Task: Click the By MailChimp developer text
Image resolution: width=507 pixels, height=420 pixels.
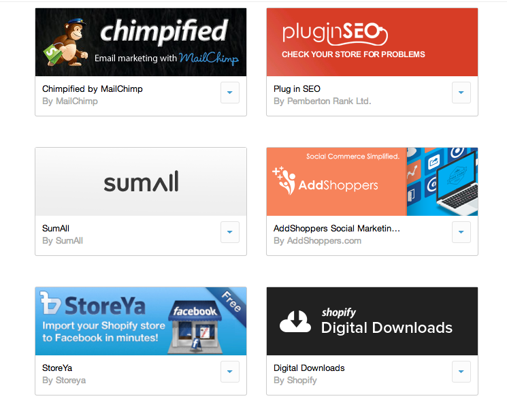Action: [70, 101]
